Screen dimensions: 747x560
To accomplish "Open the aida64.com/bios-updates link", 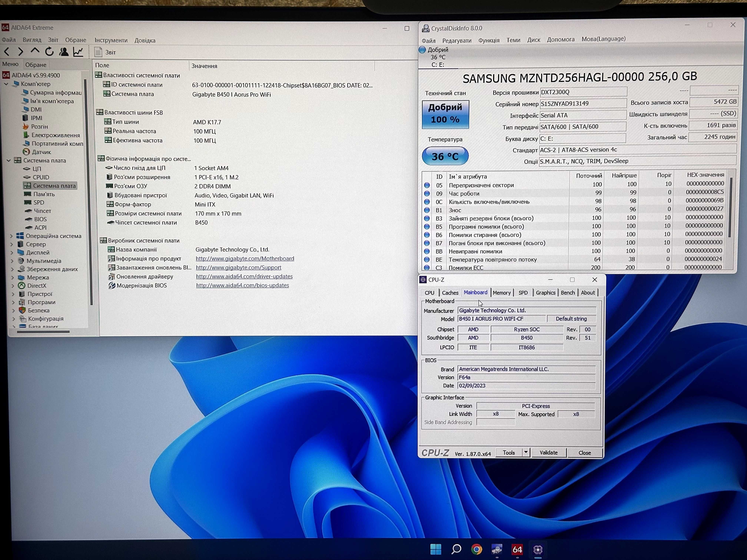I will click(243, 285).
